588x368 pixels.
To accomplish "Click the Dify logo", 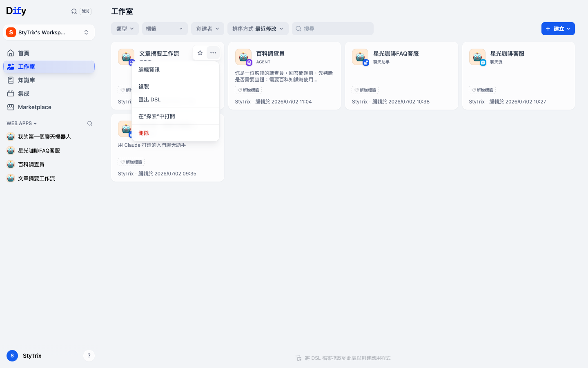I will (x=16, y=11).
